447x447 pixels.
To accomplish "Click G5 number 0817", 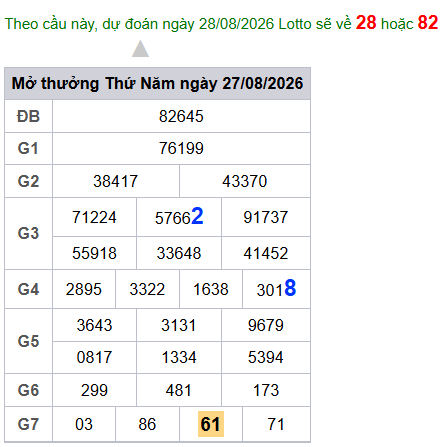I will point(94,357).
